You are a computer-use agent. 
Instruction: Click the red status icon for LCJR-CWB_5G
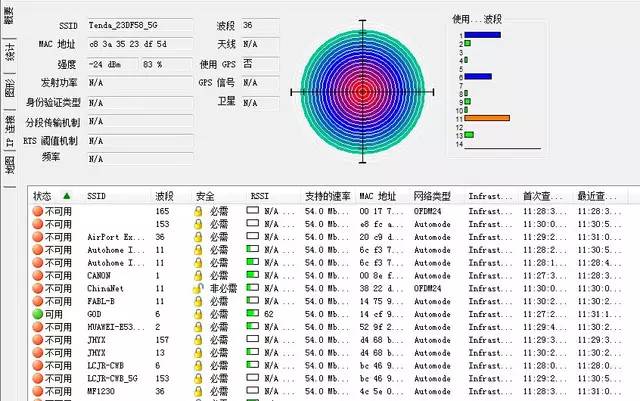coord(37,378)
